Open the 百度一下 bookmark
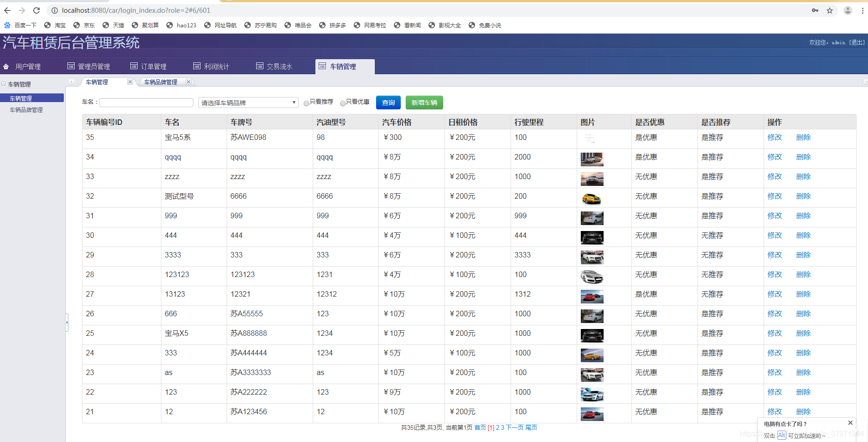Image resolution: width=868 pixels, height=442 pixels. point(20,25)
